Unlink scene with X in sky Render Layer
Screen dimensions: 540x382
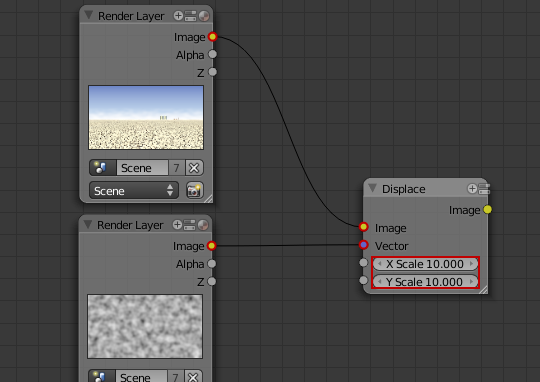[194, 168]
